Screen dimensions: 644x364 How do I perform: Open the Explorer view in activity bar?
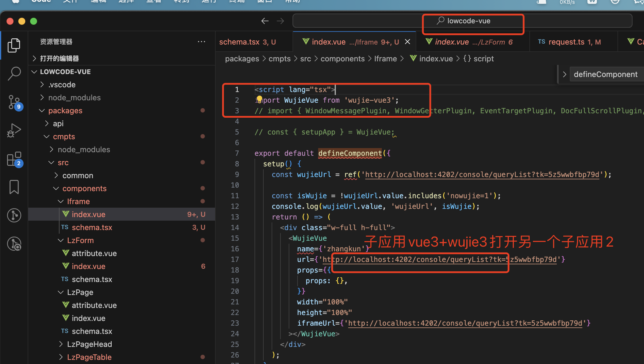point(14,45)
